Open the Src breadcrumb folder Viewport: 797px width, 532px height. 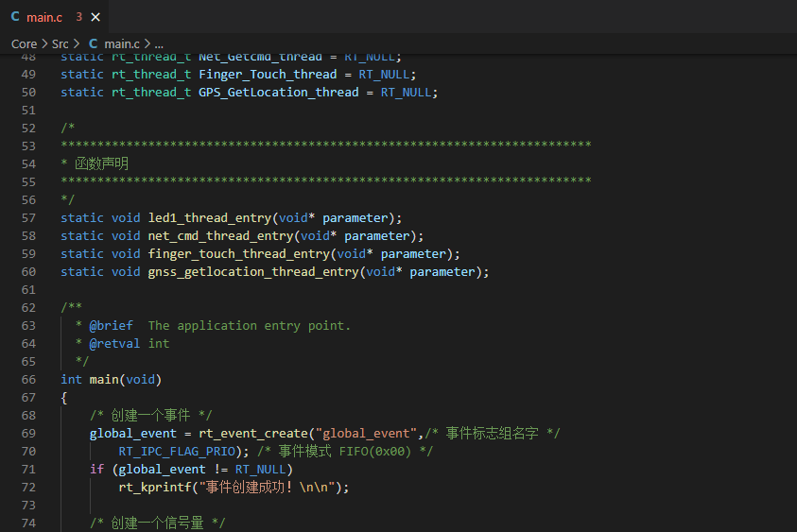point(60,44)
